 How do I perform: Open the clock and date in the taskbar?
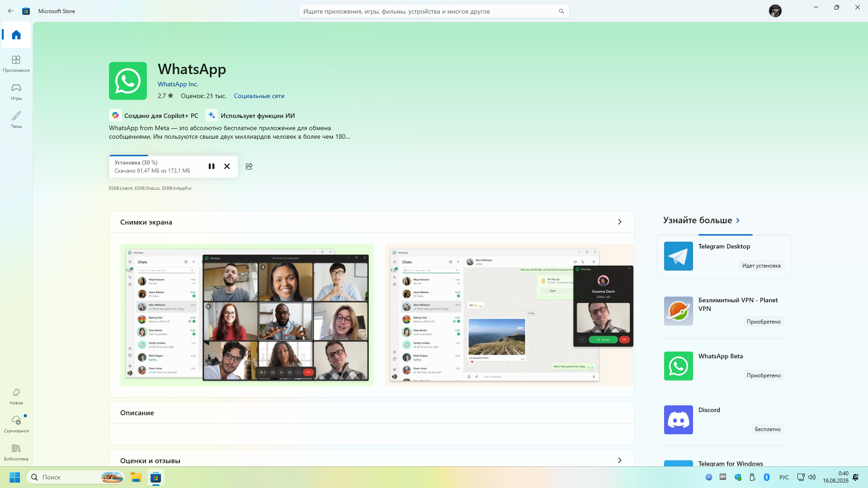pos(835,477)
